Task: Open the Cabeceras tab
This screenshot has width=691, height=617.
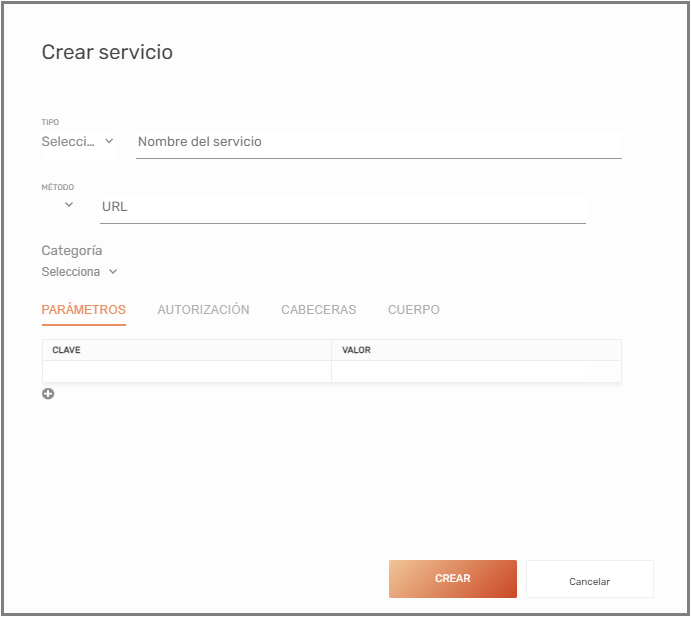Action: (319, 310)
